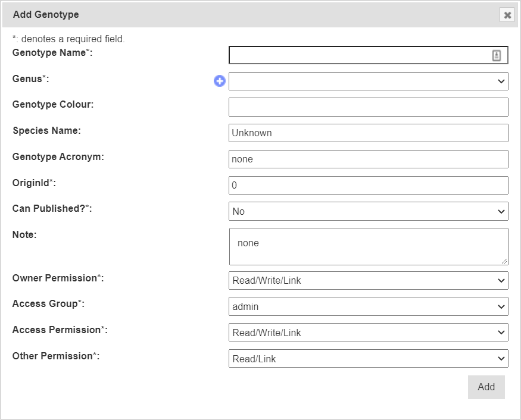Open the Other Permission dropdown
Viewport: 521px width, 420px height.
click(368, 359)
